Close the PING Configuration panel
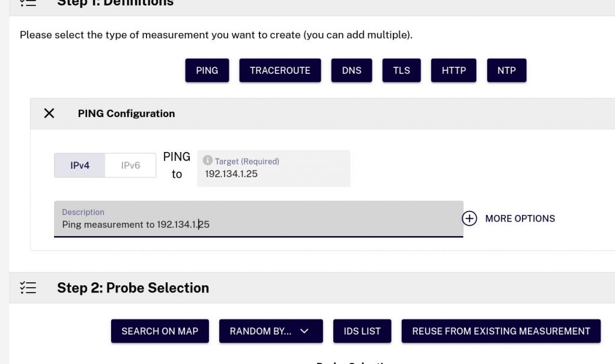Image resolution: width=615 pixels, height=364 pixels. click(49, 113)
